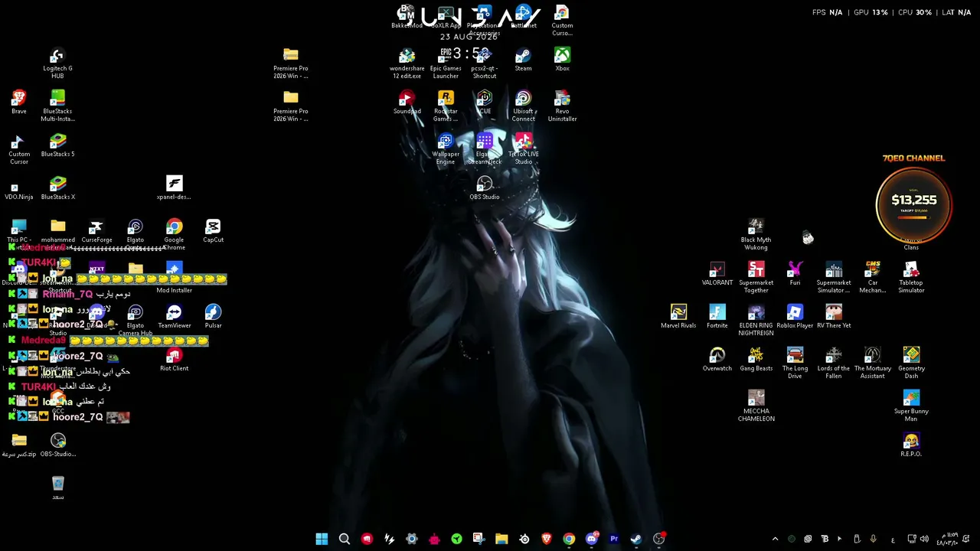Open Snipping Tool from the taskbar
Viewport: 980px width, 551px height.
479,539
